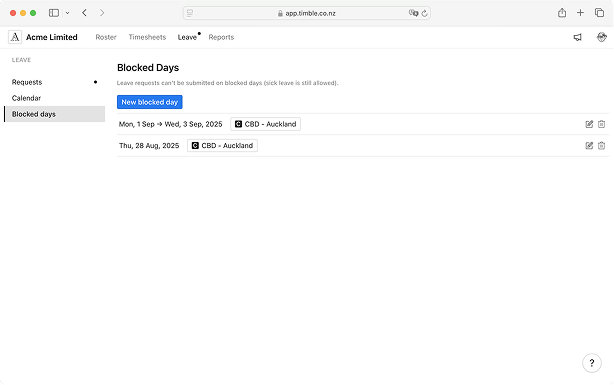Go back in browser history

coord(84,13)
